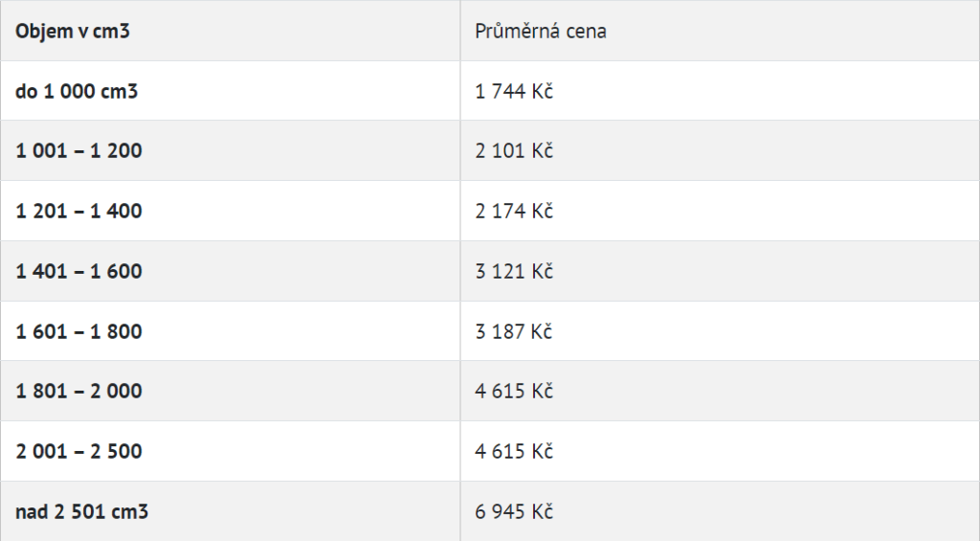Click 4 615 Kč in the 1 801 – 2 000 row
The height and width of the screenshot is (541, 980).
tap(514, 391)
